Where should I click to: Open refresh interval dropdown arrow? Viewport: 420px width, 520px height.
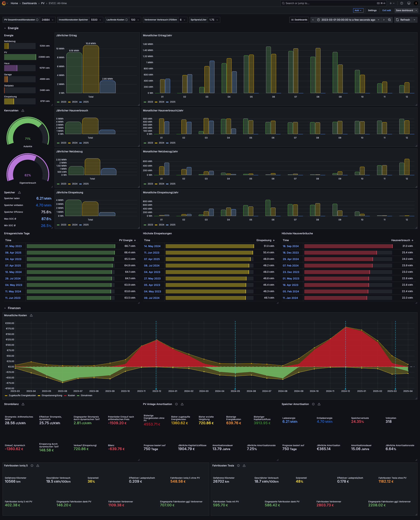tap(414, 20)
